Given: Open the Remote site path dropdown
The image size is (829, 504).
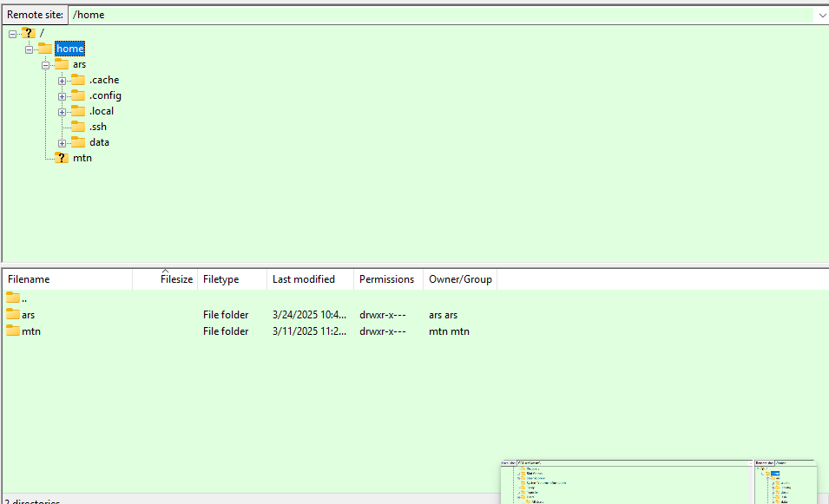Looking at the screenshot, I should click(821, 15).
